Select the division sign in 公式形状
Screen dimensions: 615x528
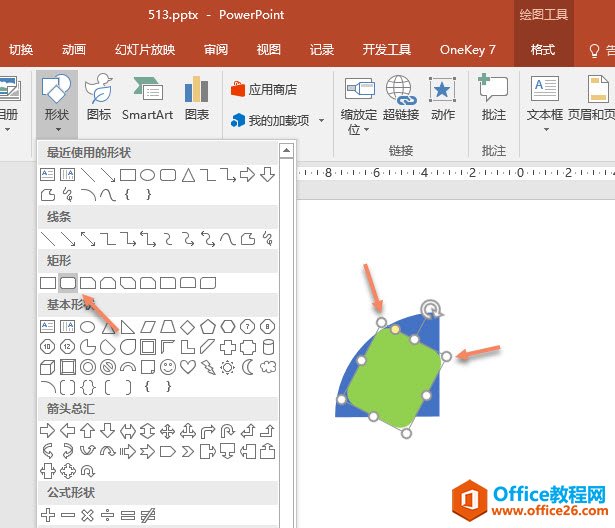tap(107, 515)
